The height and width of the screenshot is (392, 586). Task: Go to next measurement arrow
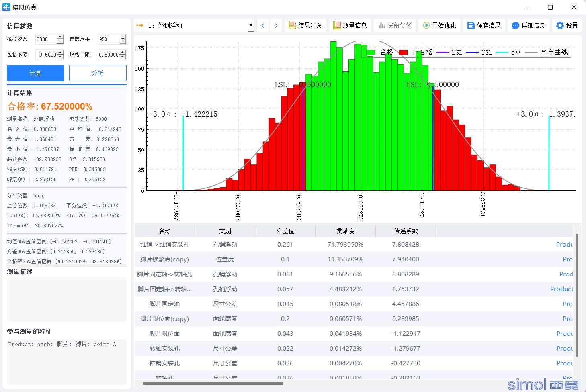coord(276,25)
